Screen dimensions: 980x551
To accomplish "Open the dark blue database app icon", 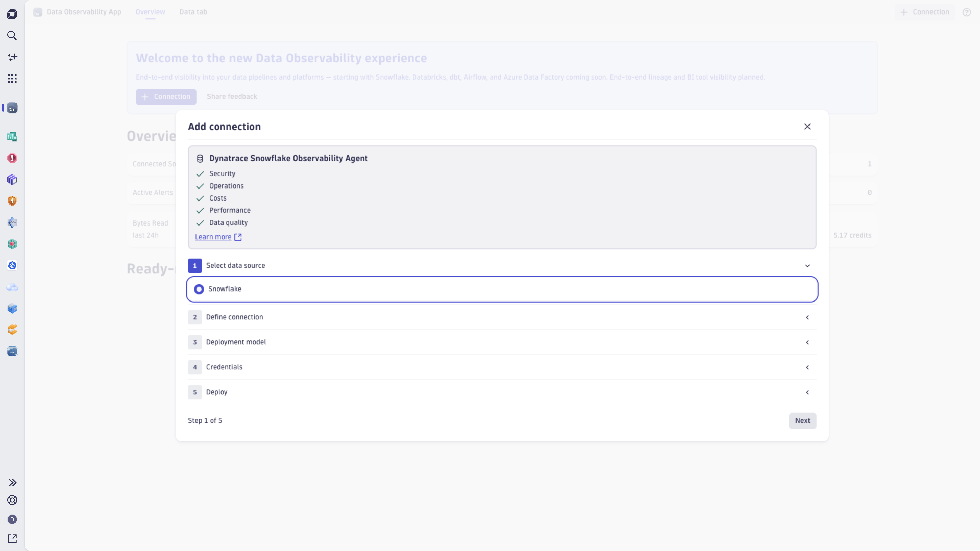I will click(12, 351).
